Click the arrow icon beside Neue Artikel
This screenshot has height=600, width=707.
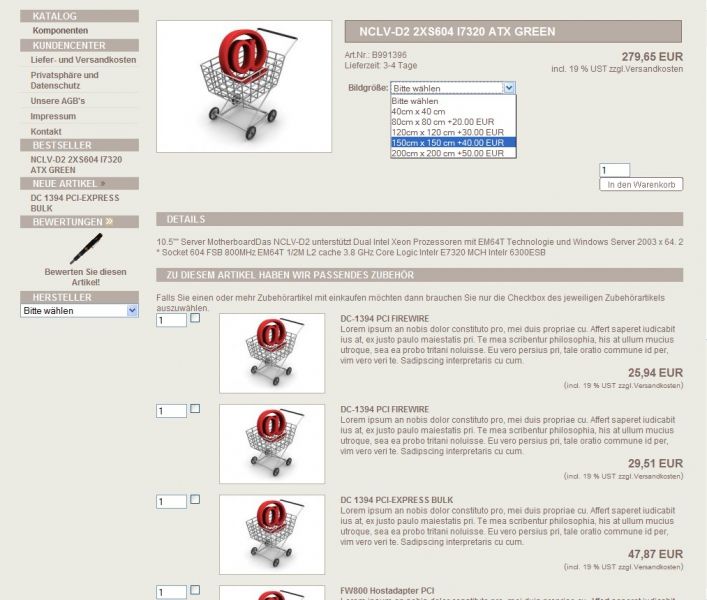pos(103,183)
